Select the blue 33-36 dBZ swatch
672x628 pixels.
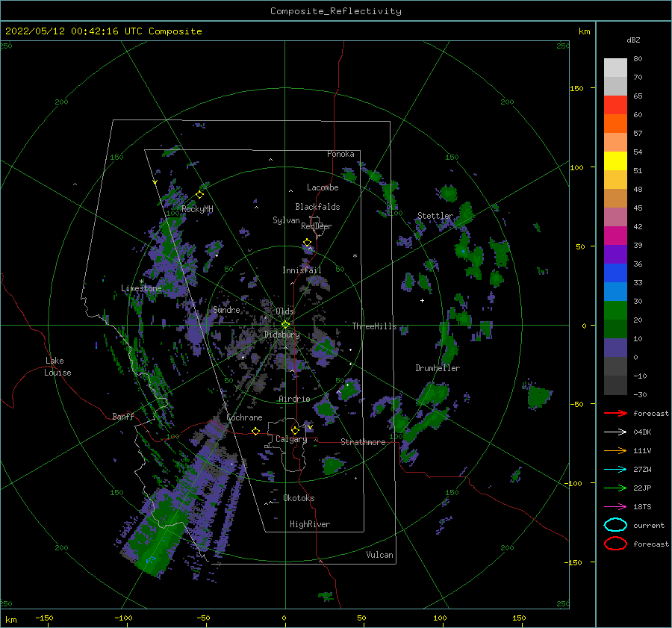point(615,273)
